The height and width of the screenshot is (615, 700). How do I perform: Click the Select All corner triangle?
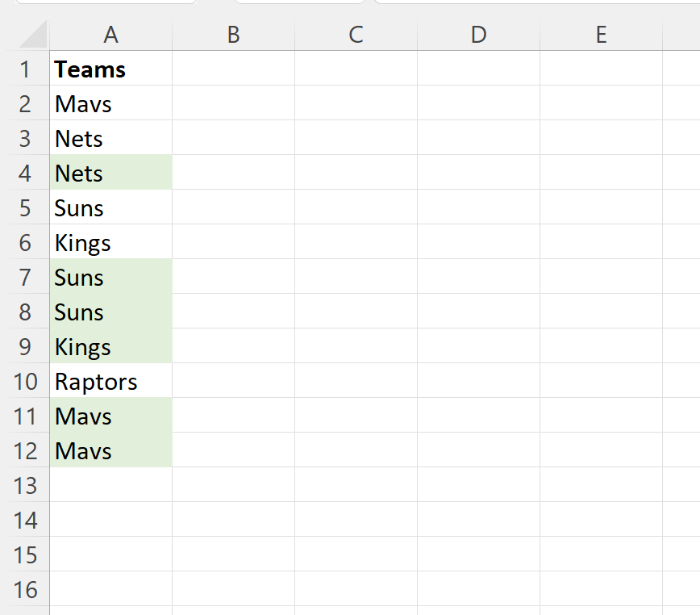pos(33,35)
